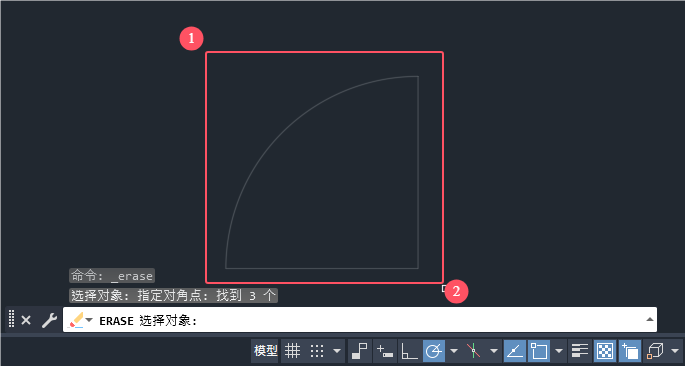This screenshot has width=685, height=366.
Task: Click '选择对象: 指定对角点: 找到 3 个' history text
Action: pyautogui.click(x=173, y=296)
